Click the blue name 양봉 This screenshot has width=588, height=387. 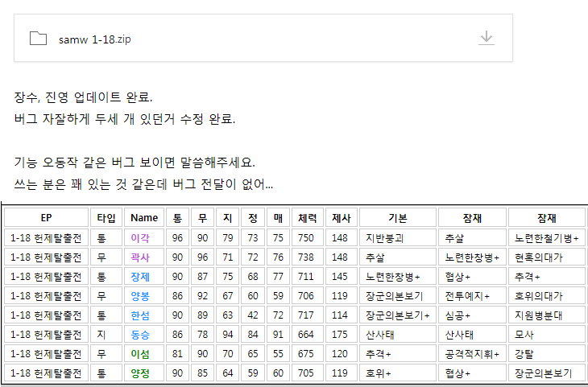(140, 296)
